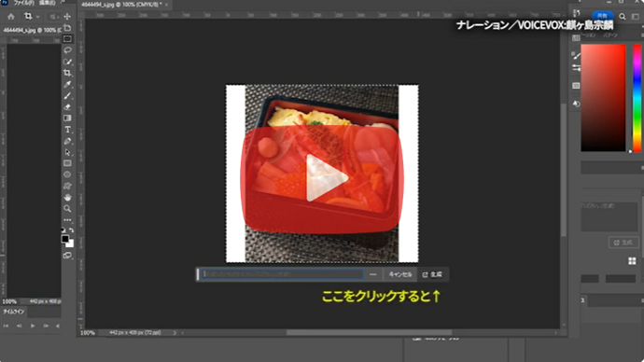The height and width of the screenshot is (362, 644).
Task: Reset default foreground and background colors
Action: 63,230
